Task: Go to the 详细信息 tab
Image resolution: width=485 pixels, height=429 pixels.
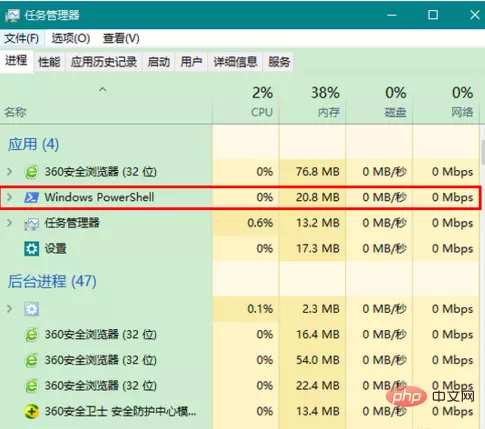Action: (235, 62)
